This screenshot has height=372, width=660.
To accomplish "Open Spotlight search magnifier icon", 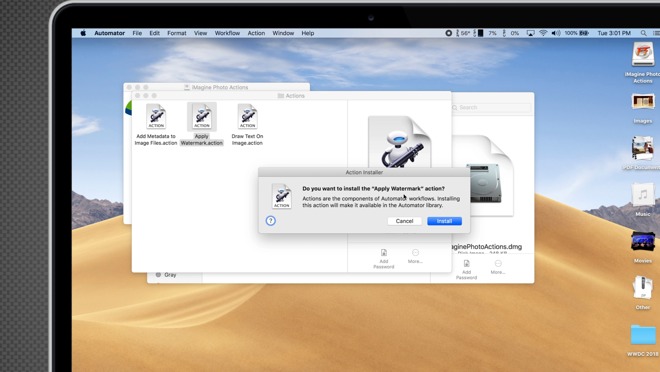I will pyautogui.click(x=644, y=33).
